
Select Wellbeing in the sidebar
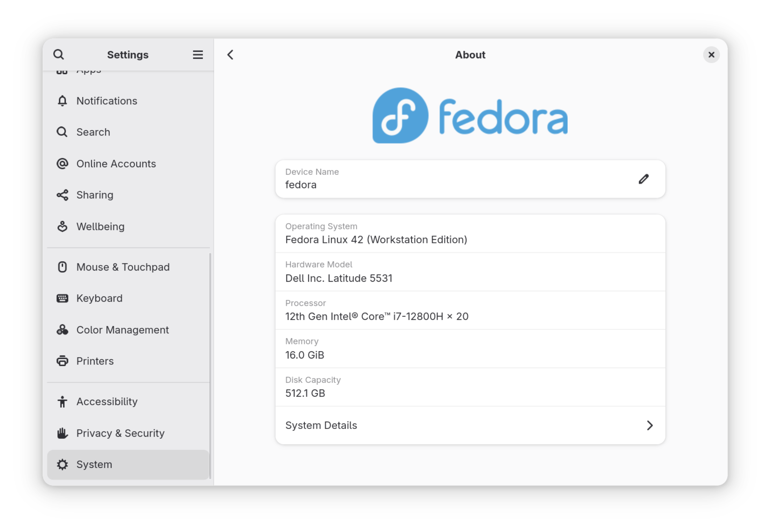pos(100,227)
